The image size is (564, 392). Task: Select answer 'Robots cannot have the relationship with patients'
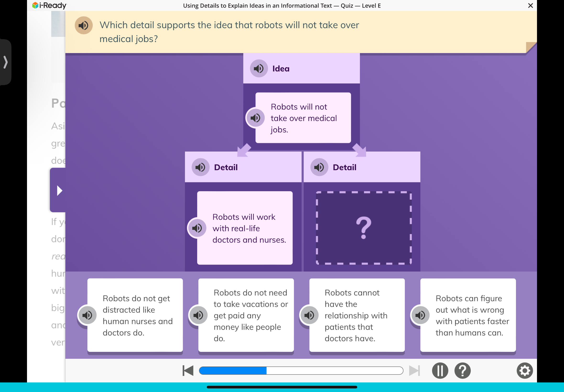(357, 315)
